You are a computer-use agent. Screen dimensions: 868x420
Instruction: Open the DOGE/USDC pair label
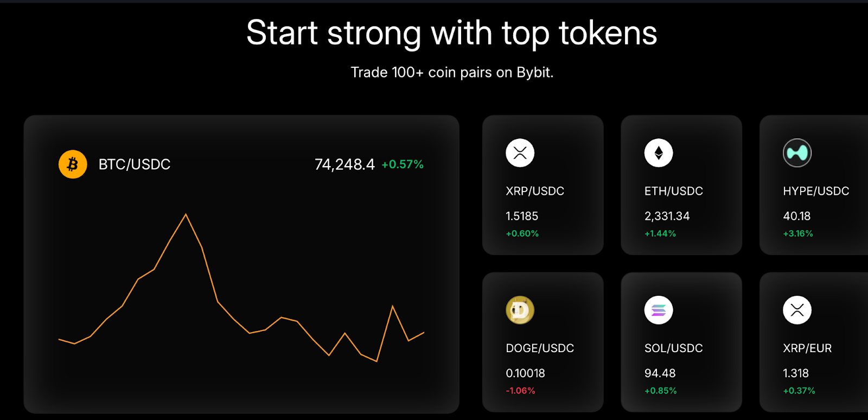[540, 348]
